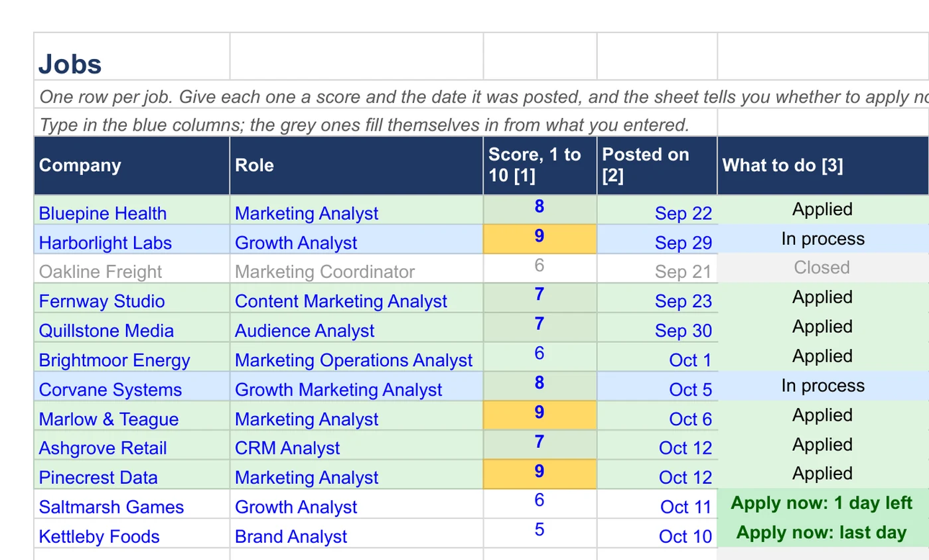929x560 pixels.
Task: Select Oakline Freight's greyed score 6
Action: (x=540, y=268)
